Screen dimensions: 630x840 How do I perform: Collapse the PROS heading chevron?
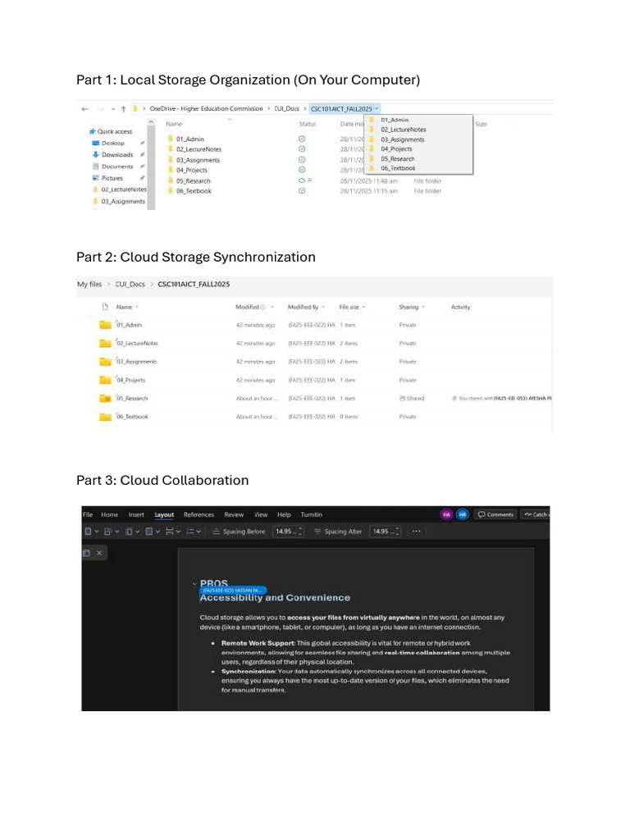(x=194, y=583)
